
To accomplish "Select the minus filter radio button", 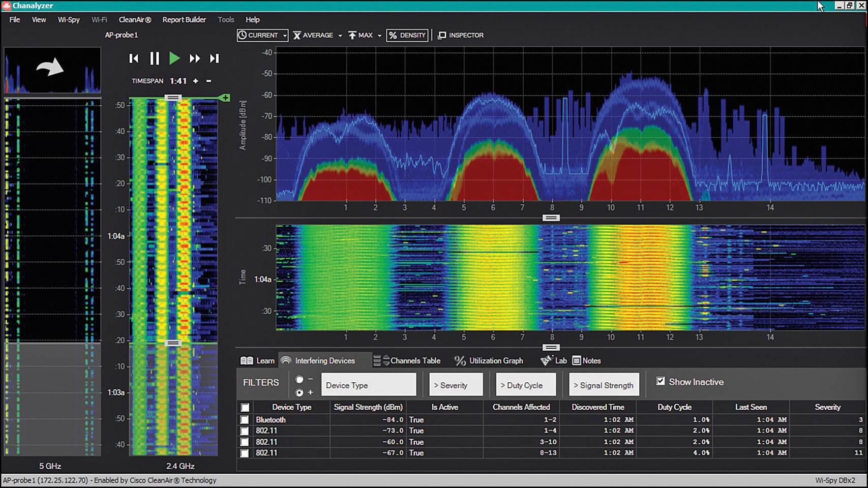I will [300, 379].
